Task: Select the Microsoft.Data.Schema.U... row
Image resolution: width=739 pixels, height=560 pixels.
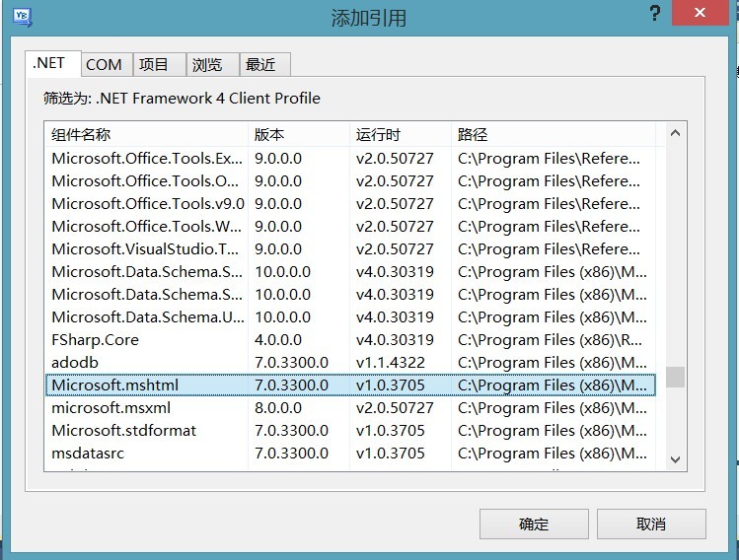Action: coord(350,317)
